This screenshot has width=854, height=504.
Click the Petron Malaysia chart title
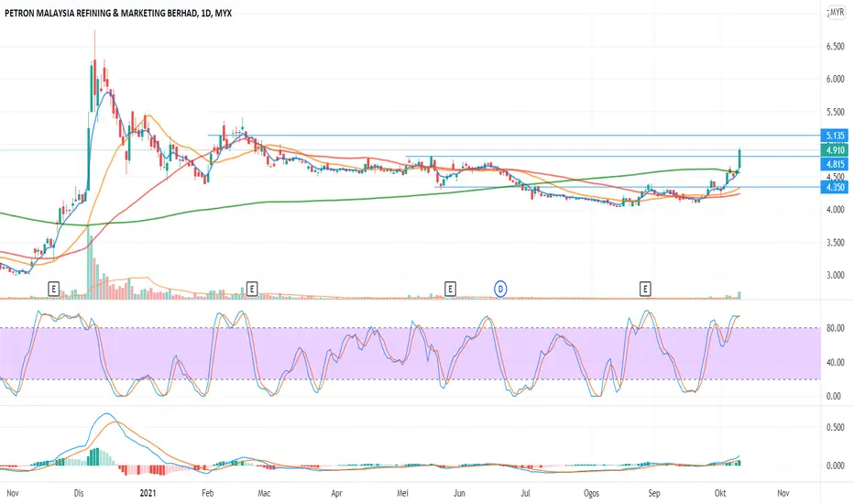coord(118,13)
